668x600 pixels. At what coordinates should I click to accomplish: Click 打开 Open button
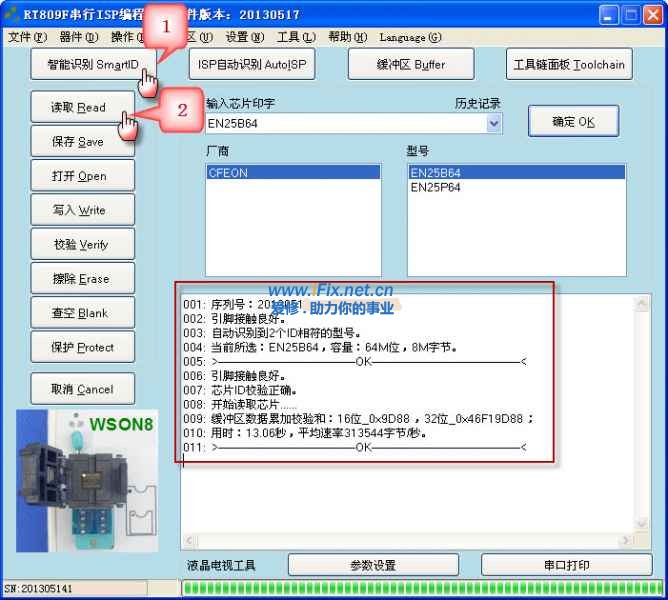click(83, 176)
